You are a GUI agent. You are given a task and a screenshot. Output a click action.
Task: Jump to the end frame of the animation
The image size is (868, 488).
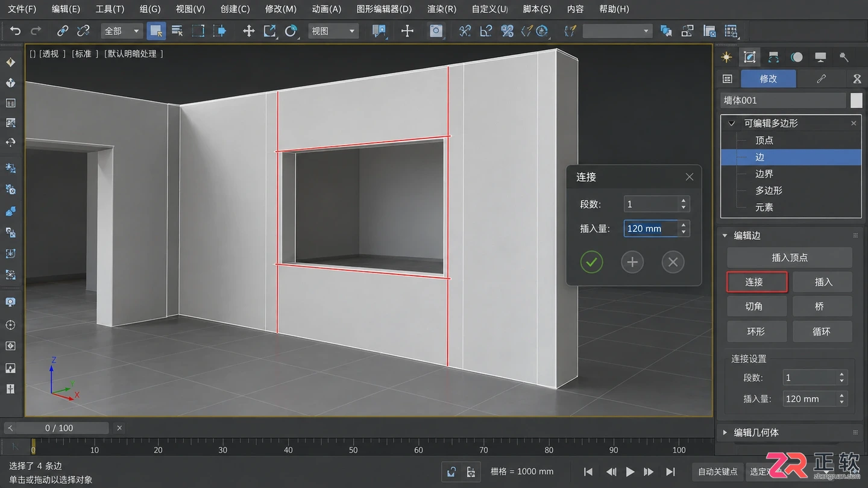[x=670, y=472]
